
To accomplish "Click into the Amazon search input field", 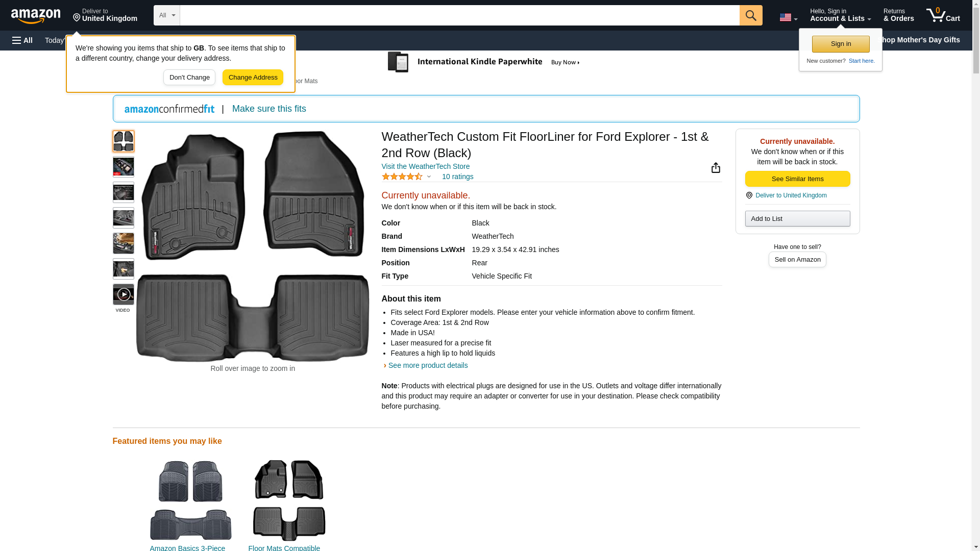I will pos(459,15).
